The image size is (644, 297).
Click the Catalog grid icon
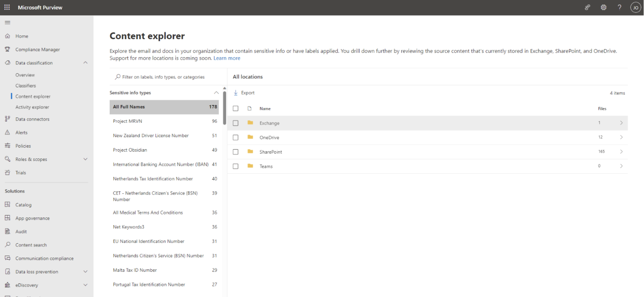(x=7, y=205)
